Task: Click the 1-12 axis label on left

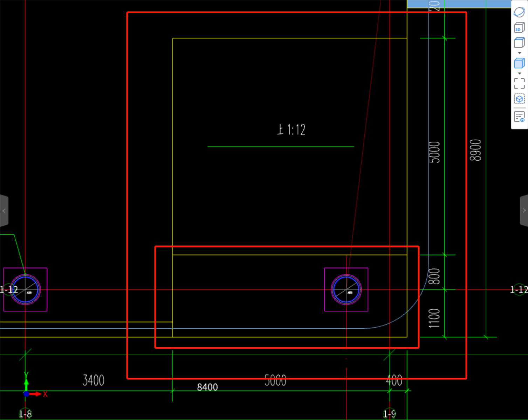Action: [9, 290]
